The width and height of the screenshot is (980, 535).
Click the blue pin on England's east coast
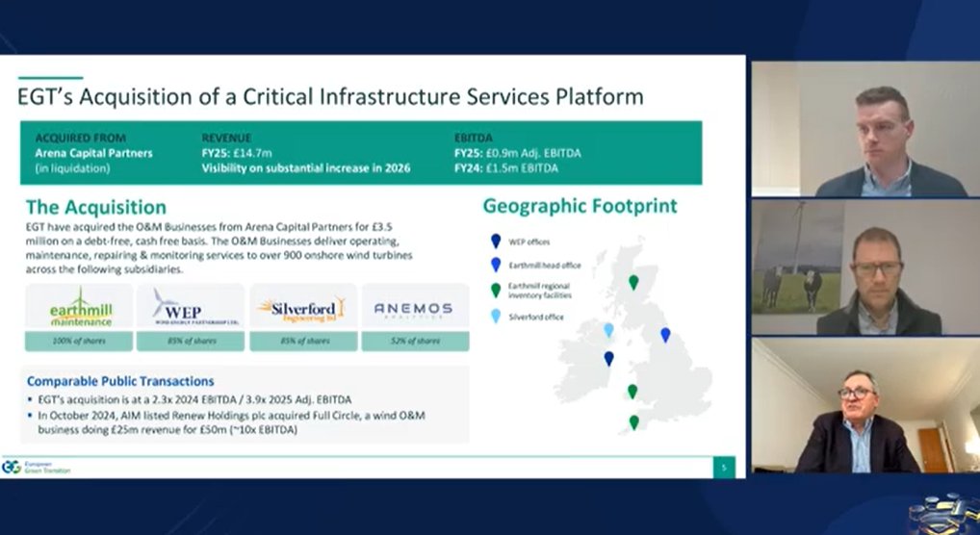click(665, 335)
